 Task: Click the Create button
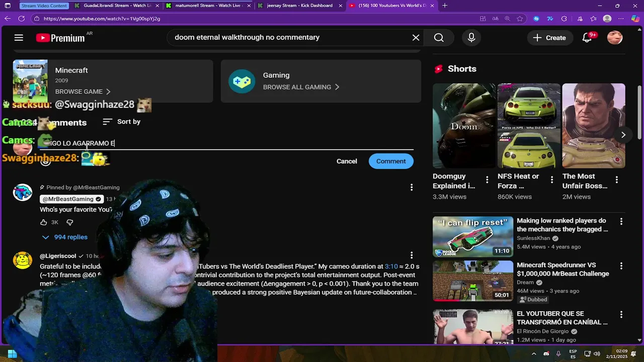tap(549, 38)
